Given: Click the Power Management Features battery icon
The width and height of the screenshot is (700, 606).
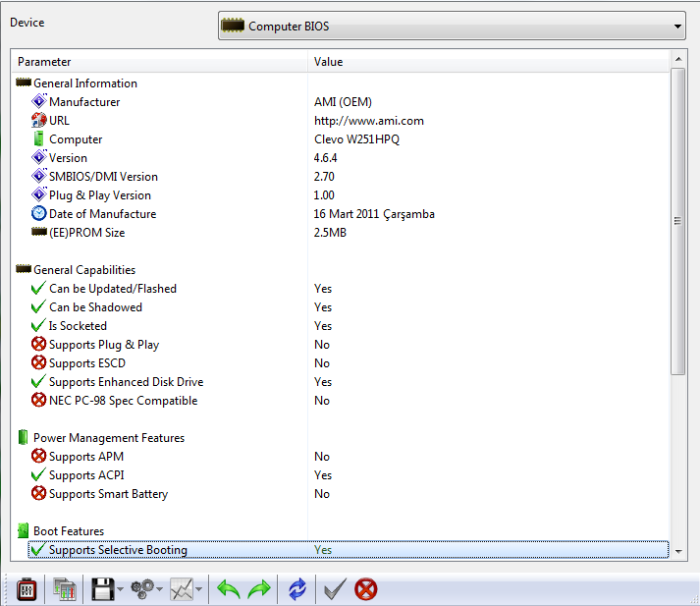Looking at the screenshot, I should point(23,437).
